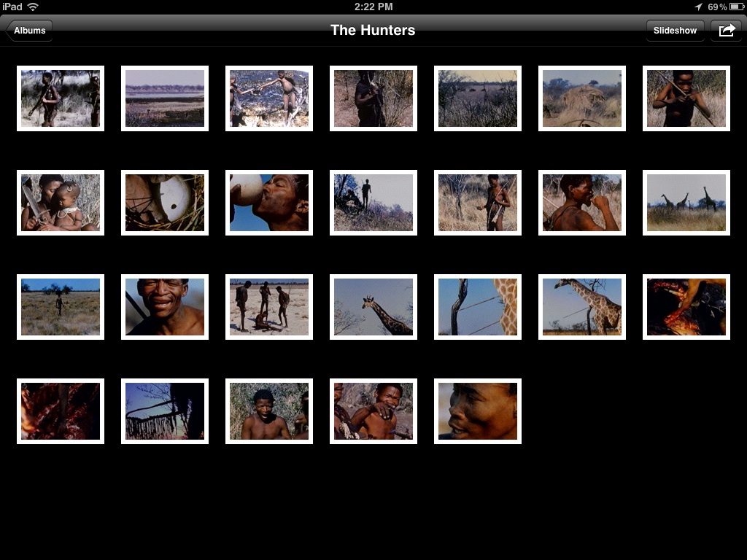Start the Slideshow
Screen dimensions: 747x560
click(675, 31)
